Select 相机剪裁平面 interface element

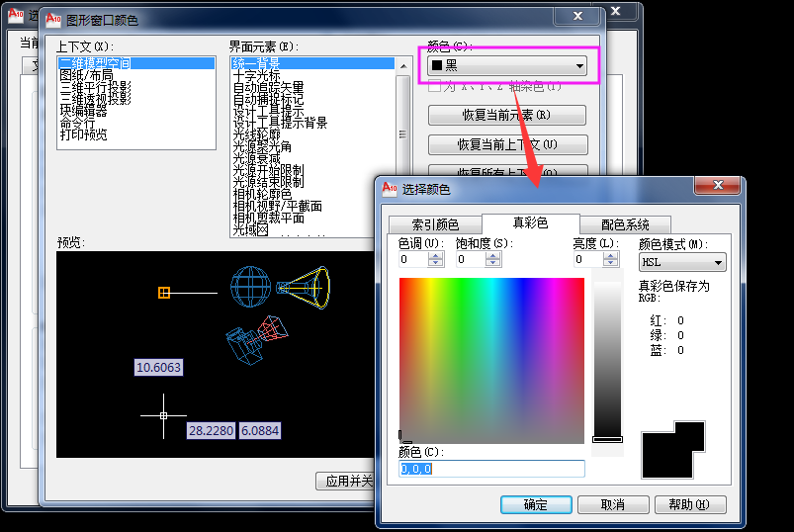(x=268, y=219)
